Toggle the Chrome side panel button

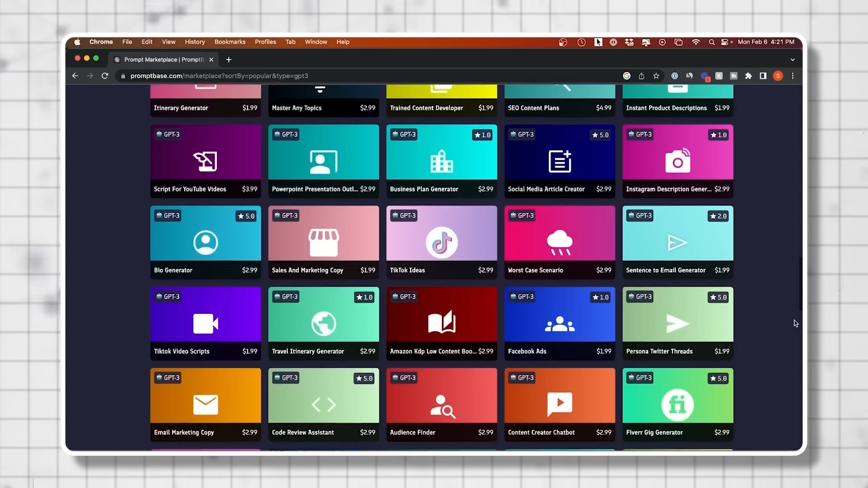tap(763, 76)
